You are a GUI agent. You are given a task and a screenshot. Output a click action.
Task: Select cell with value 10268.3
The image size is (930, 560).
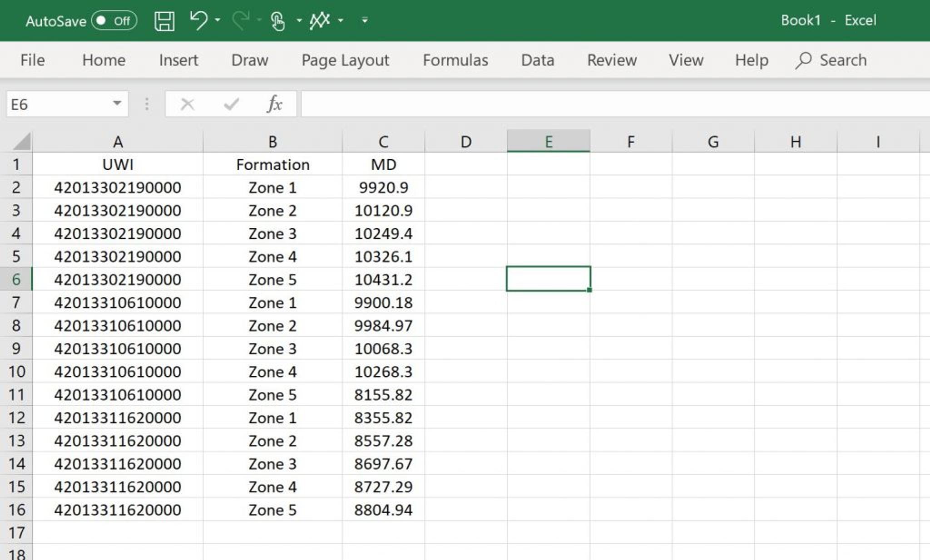coord(384,372)
